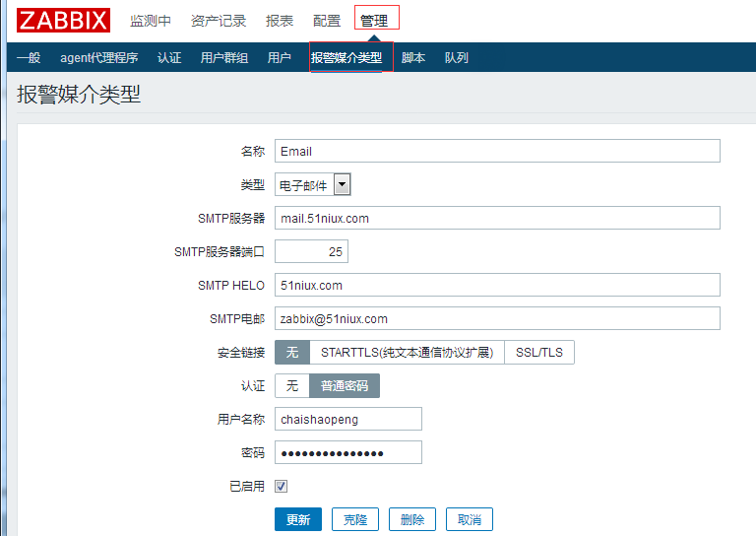
Task: Open the 用户群组 submenu tab
Action: [224, 58]
